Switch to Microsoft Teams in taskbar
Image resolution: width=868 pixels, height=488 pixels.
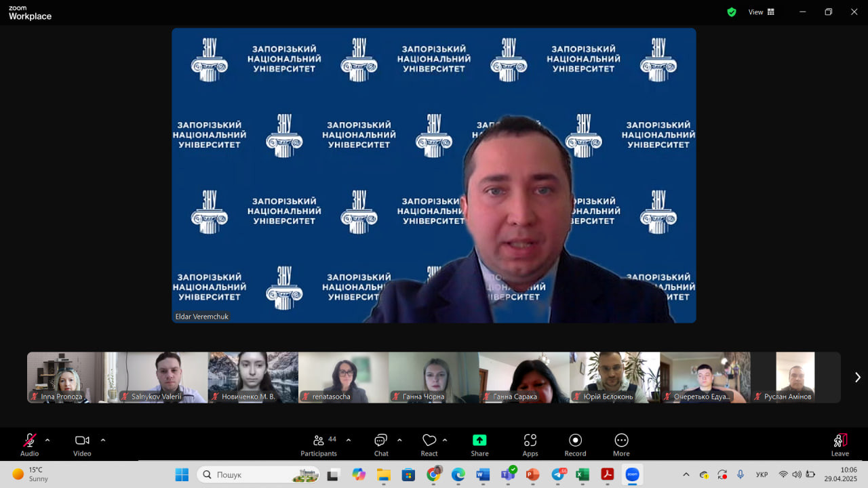(508, 474)
